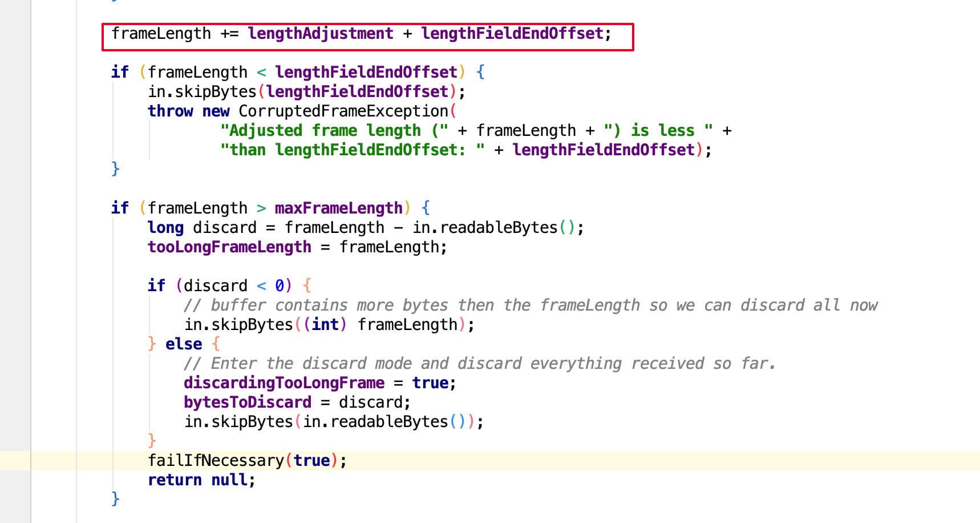
Task: Click the comment beginning "// buffer contains more bytes"
Action: [531, 305]
